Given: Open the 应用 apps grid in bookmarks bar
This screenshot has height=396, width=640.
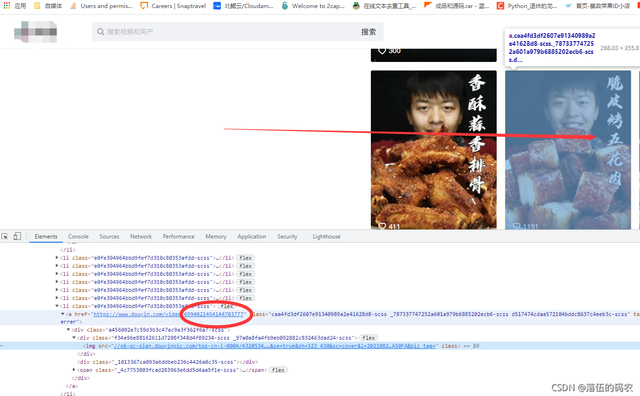Looking at the screenshot, I should 15,6.
